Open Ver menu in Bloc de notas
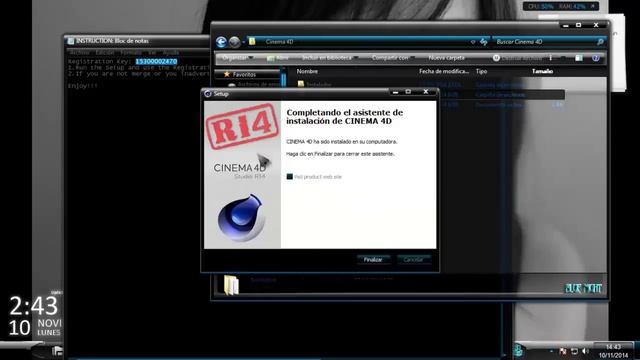This screenshot has width=640, height=360. [x=152, y=53]
